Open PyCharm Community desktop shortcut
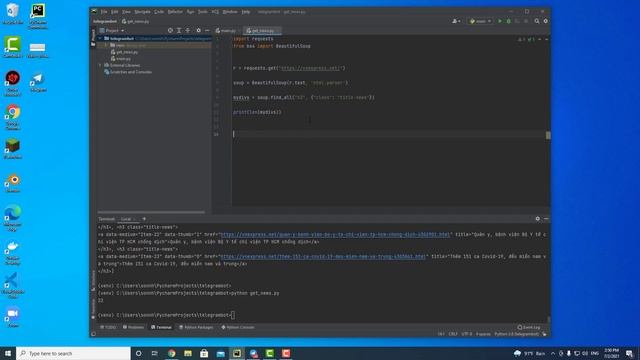Screen dimensions: 640x360 (x=38, y=16)
